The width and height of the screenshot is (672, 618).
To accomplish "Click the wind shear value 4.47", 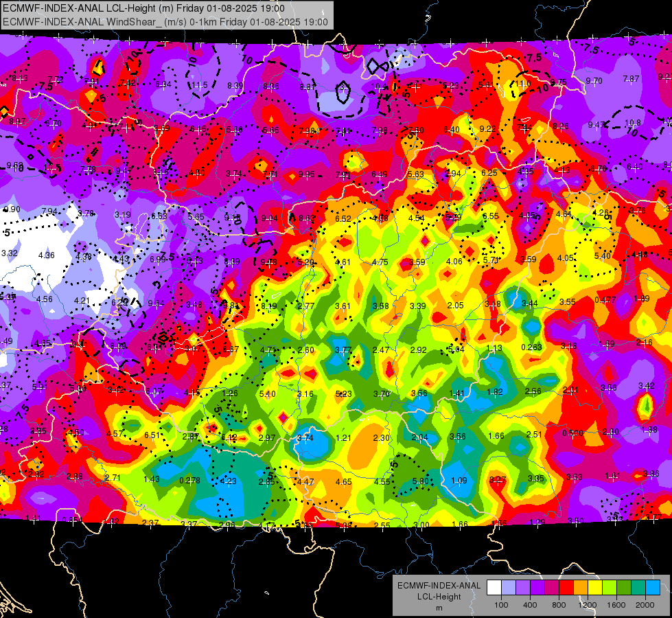I will pos(305,482).
